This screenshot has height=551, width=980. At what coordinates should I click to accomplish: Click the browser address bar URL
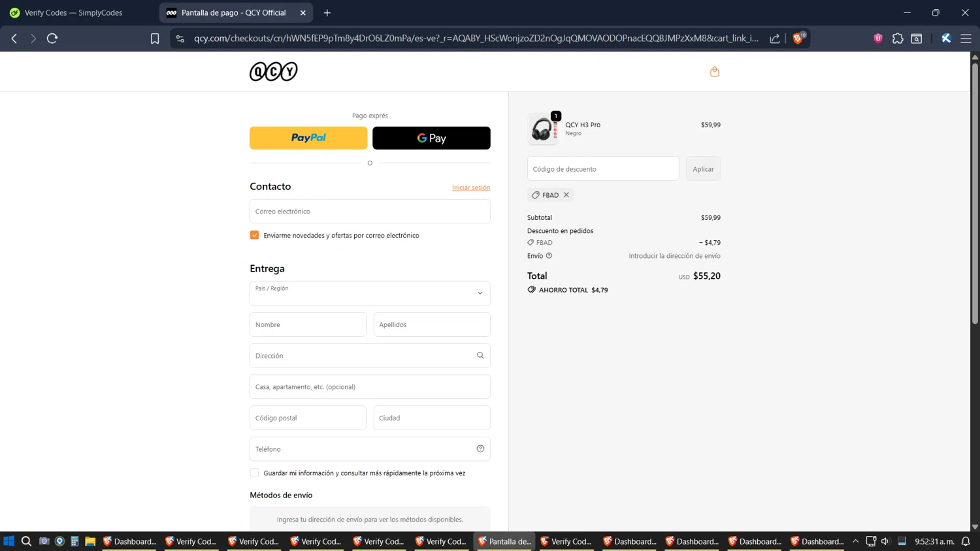[476, 39]
